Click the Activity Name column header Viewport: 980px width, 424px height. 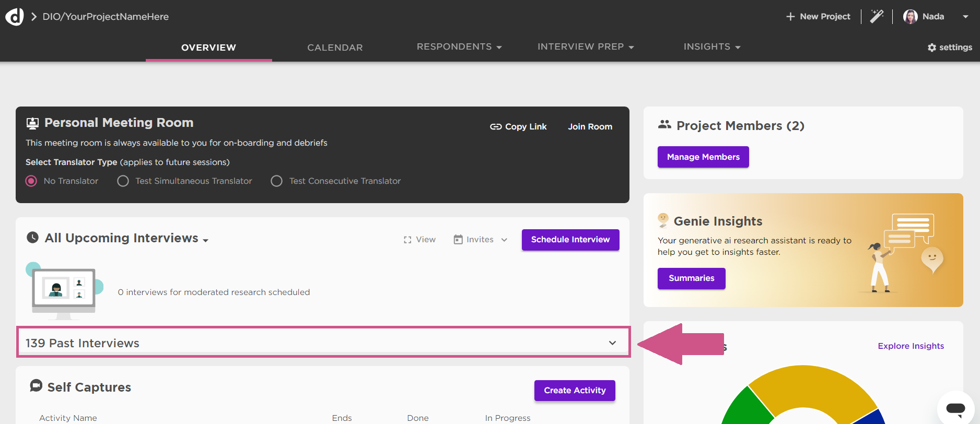[68, 418]
